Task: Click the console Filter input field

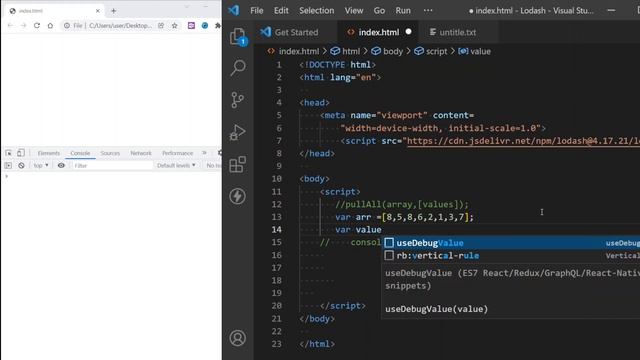Action: (x=112, y=165)
